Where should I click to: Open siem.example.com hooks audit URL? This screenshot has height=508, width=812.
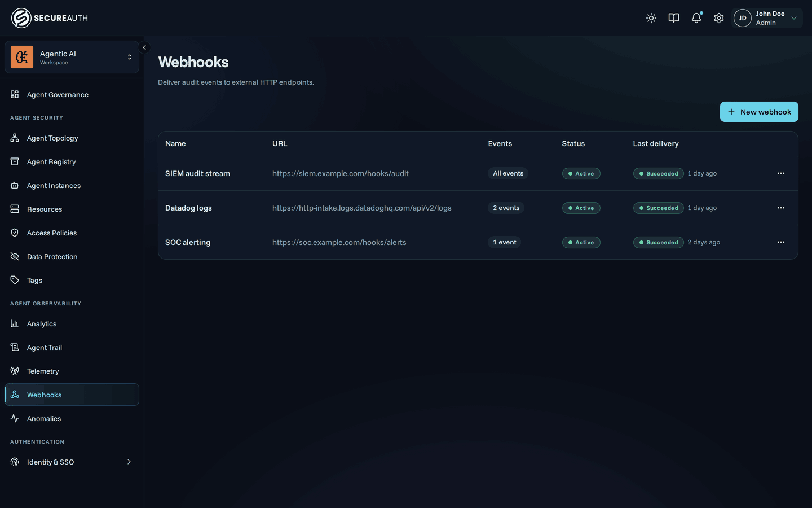341,173
